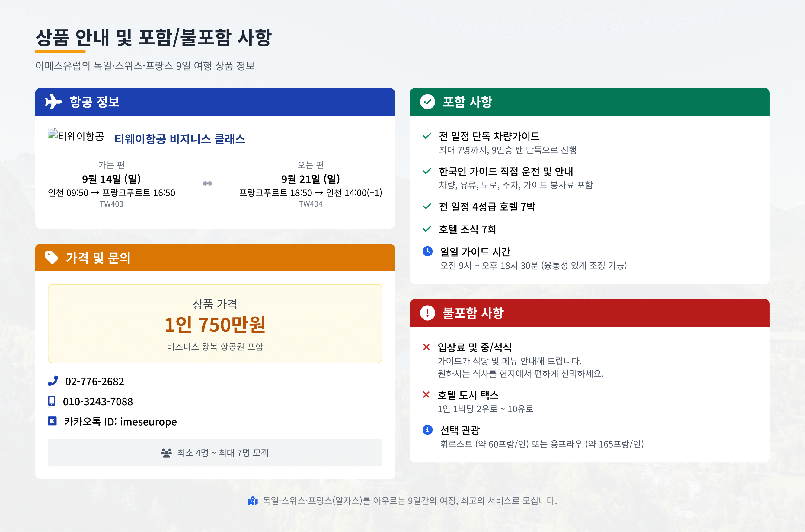Click the phone handset icon next to 02-776-2682
The image size is (805, 532).
coord(53,381)
